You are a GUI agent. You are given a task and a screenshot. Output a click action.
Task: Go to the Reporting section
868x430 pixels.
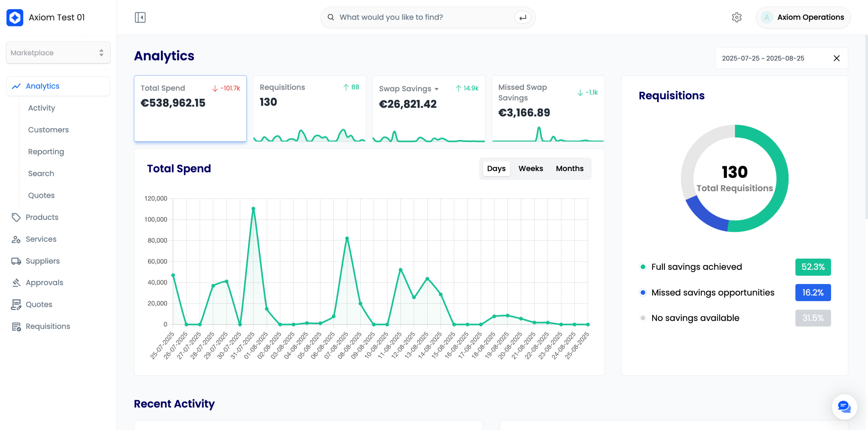click(x=46, y=152)
